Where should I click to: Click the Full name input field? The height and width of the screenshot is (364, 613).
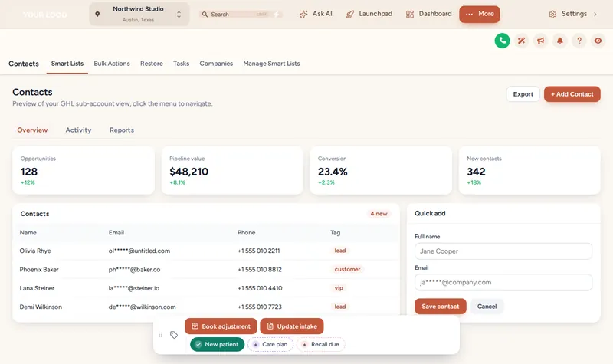[503, 251]
